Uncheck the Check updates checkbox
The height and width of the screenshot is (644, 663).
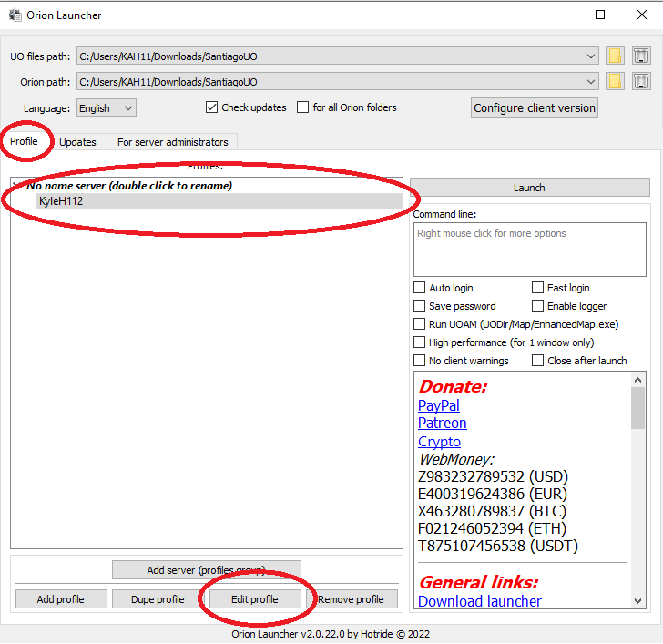pos(212,107)
